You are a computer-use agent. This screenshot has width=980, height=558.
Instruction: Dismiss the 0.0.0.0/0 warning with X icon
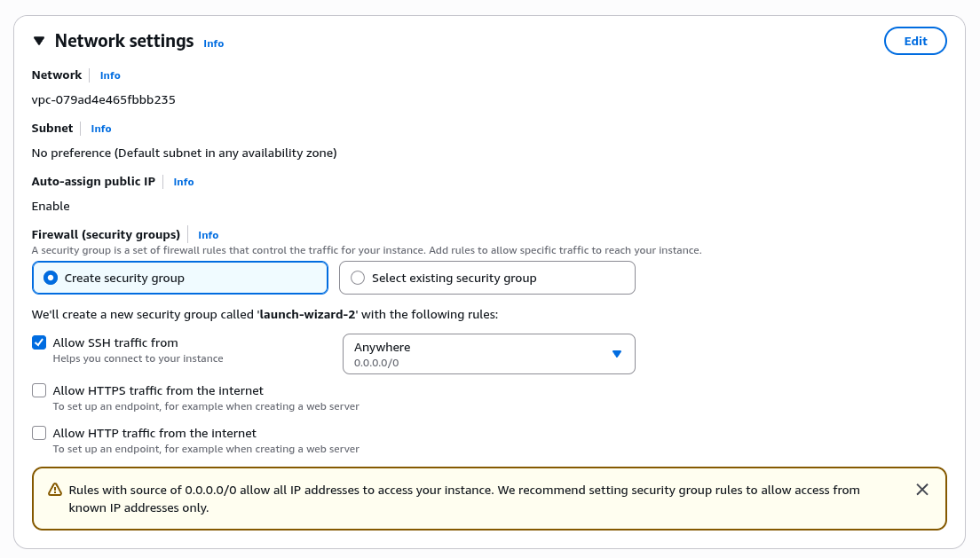point(922,490)
